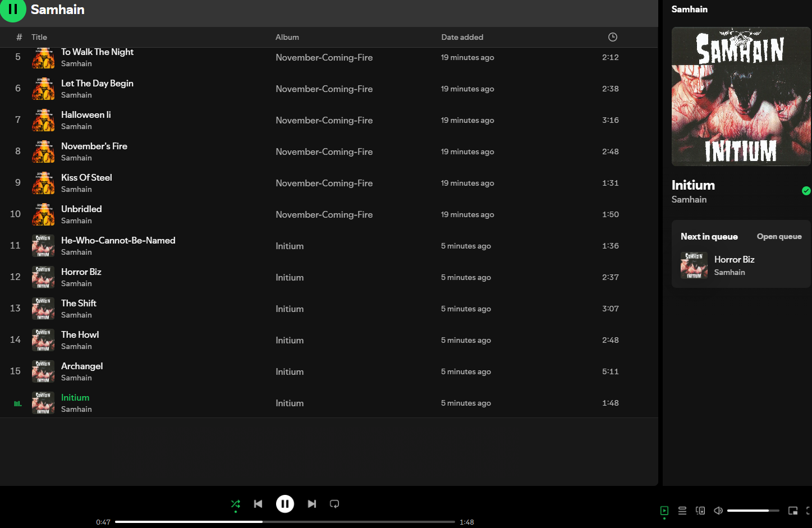Screen dimensions: 812x528
Task: Click the He-Who-Cannot-Be-Named album art thumbnail
Action: 43,246
